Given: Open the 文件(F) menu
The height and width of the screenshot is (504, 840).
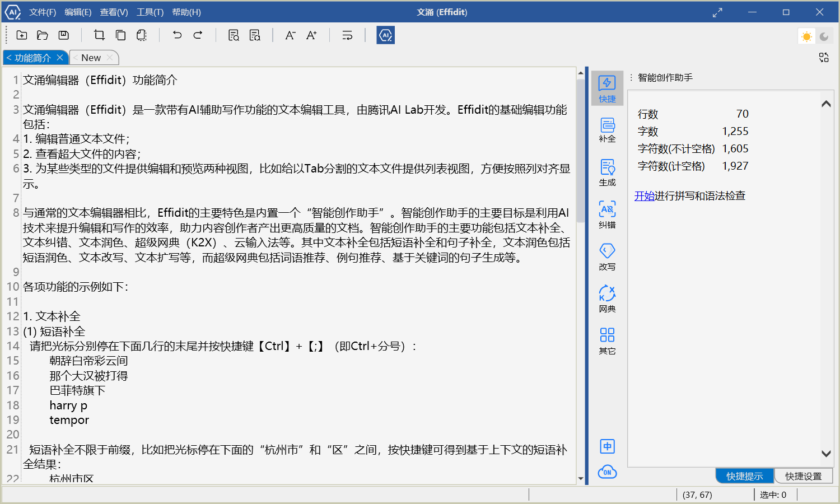Looking at the screenshot, I should [x=43, y=12].
